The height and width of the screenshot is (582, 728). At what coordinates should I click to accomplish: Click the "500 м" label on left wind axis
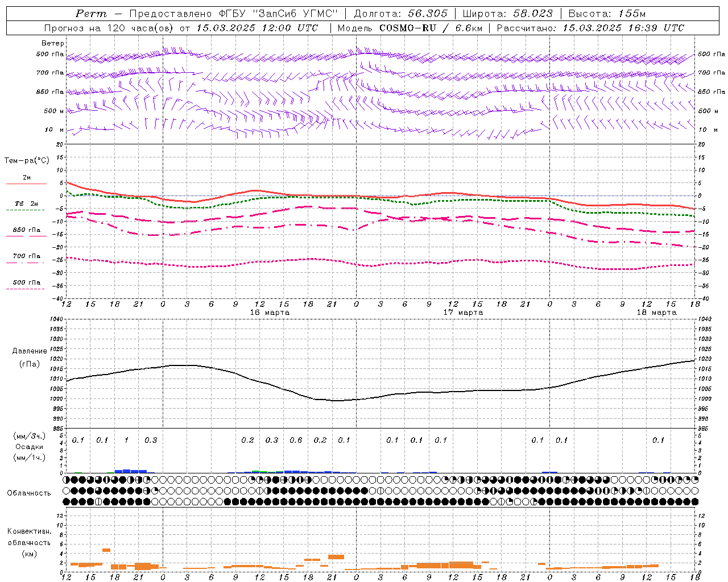pos(54,111)
